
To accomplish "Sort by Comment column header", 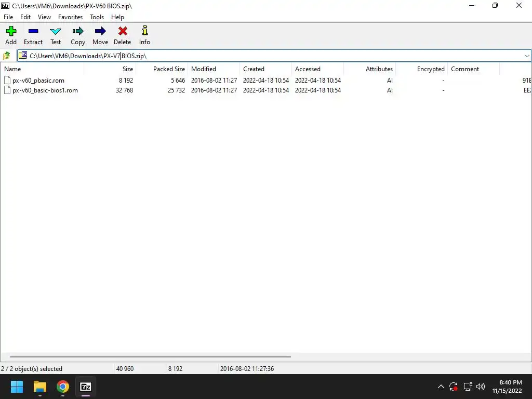I will (x=473, y=69).
